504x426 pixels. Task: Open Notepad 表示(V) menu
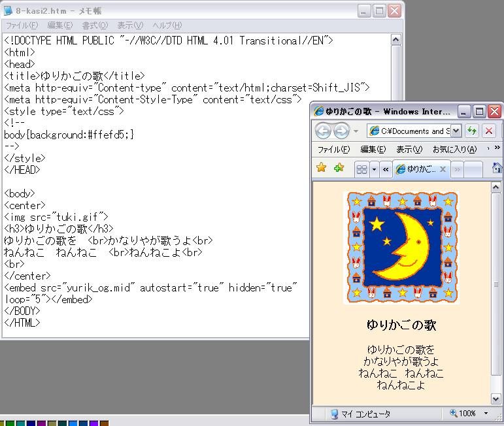pyautogui.click(x=130, y=25)
